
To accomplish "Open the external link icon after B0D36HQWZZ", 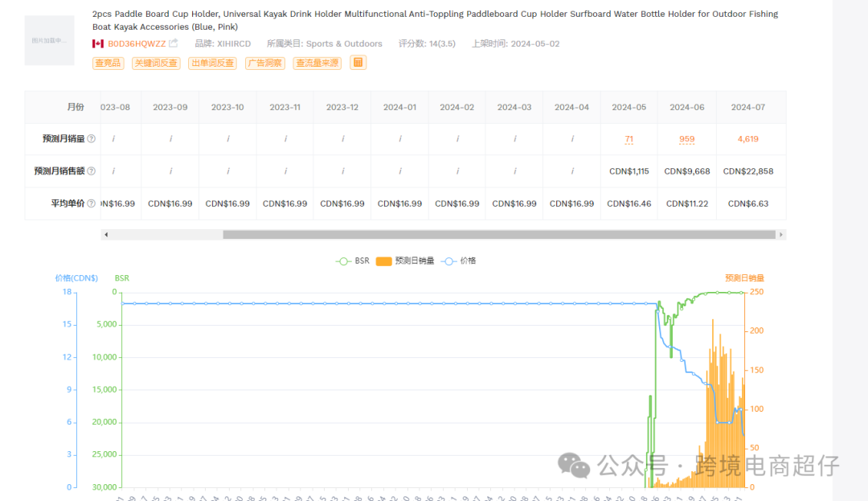I will (x=174, y=43).
